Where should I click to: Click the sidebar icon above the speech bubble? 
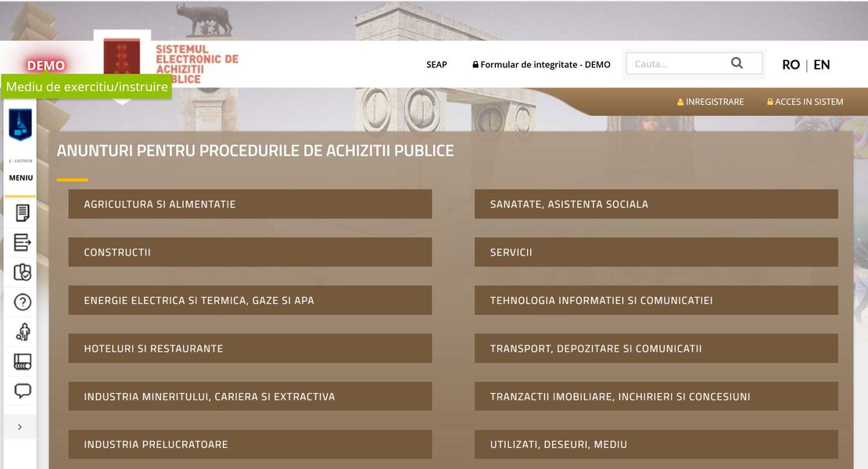(23, 361)
